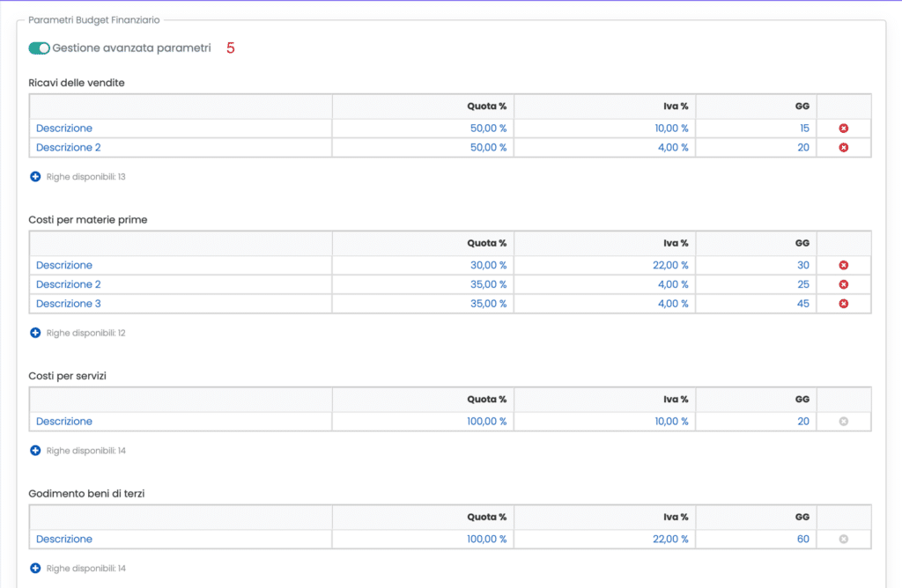Add a row to Costi per materie prime

coord(36,334)
